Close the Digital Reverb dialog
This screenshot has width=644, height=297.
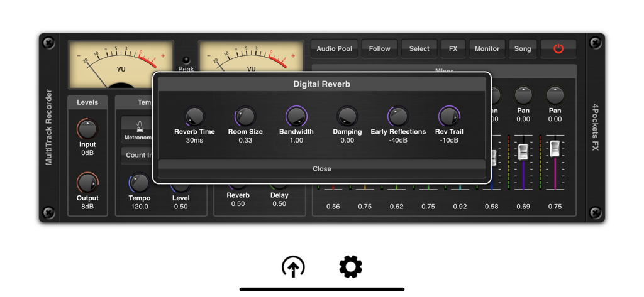(321, 169)
